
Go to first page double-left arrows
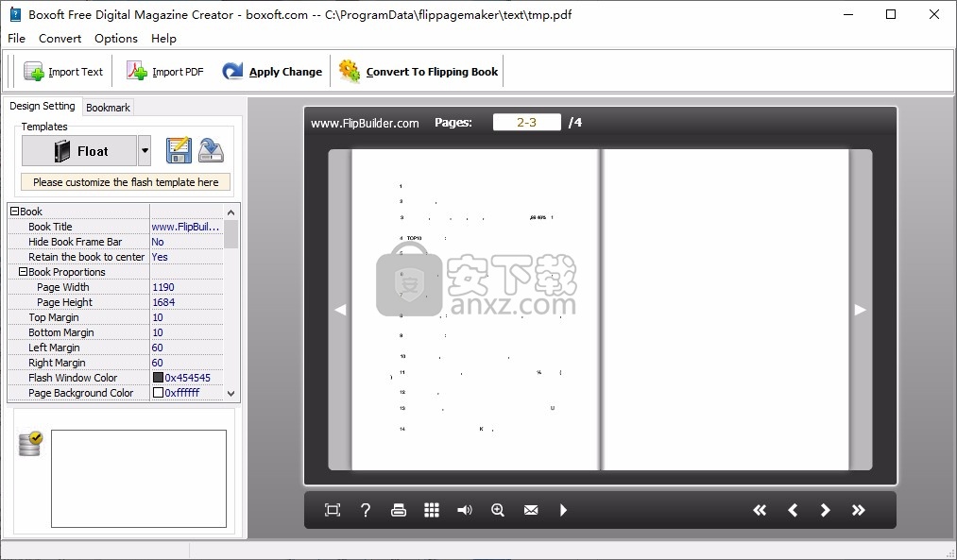point(760,510)
